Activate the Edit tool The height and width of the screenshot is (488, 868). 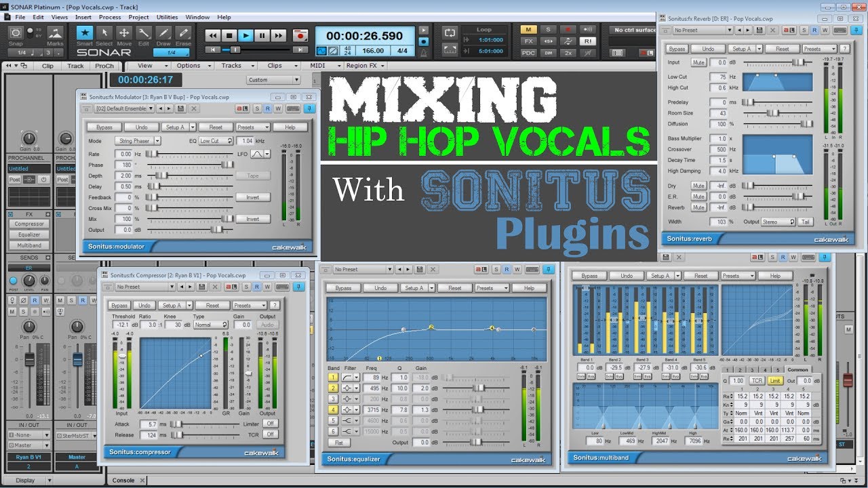click(x=144, y=33)
